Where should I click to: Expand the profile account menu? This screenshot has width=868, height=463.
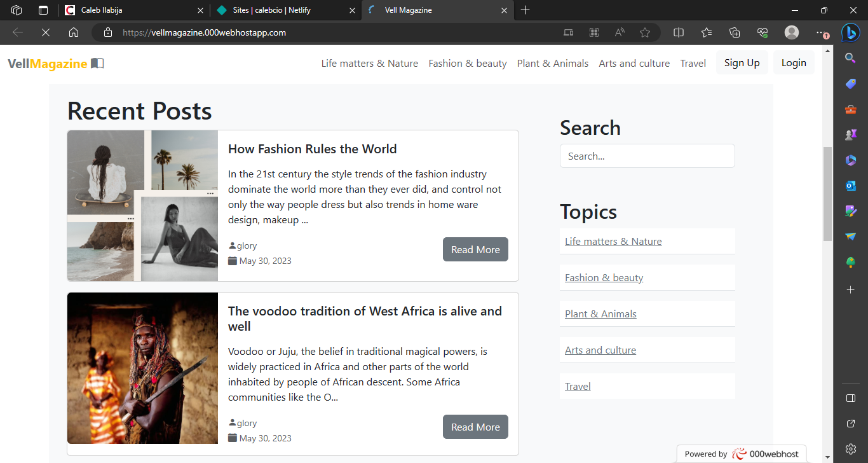tap(792, 32)
